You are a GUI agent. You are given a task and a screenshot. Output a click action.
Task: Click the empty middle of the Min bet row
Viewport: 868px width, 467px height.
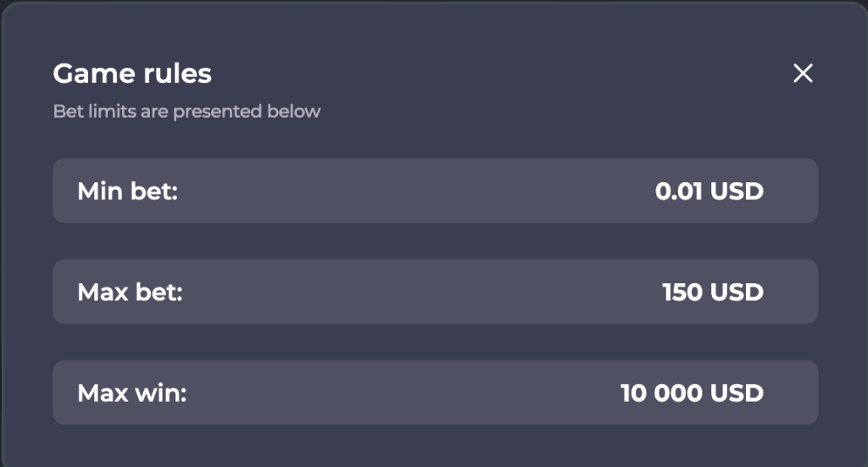click(415, 191)
